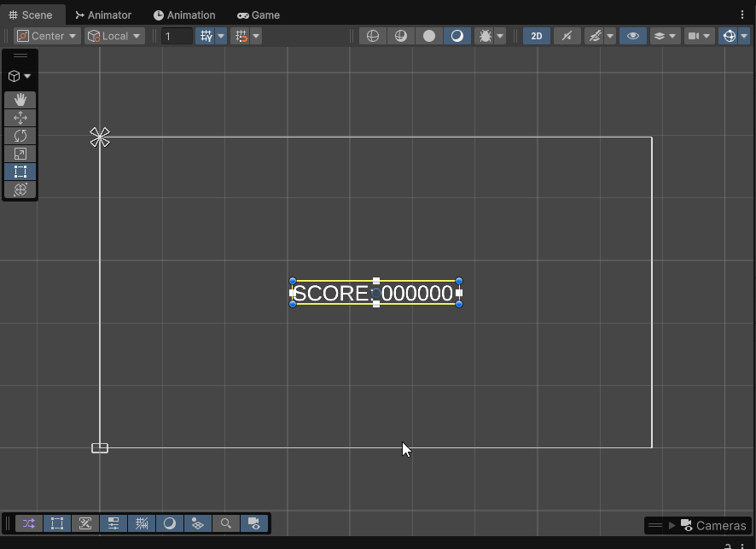Switch to the Game tab
The image size is (756, 549).
(x=259, y=15)
